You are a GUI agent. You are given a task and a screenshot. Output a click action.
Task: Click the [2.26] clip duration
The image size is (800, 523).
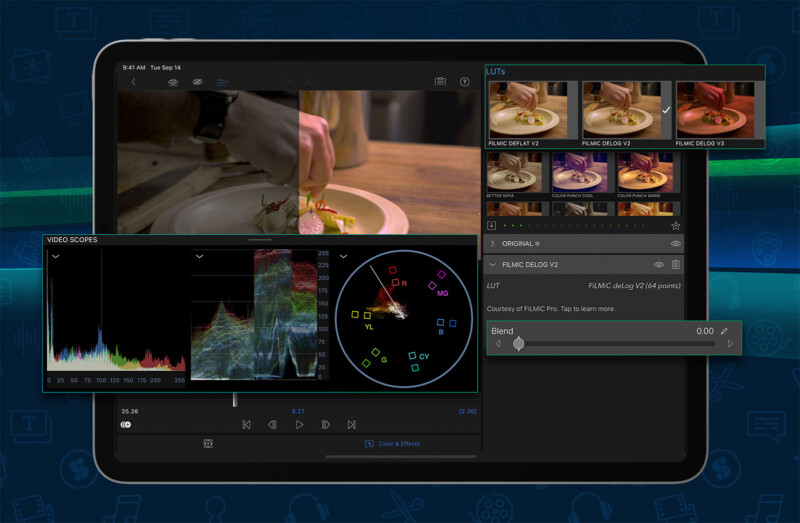coord(467,411)
